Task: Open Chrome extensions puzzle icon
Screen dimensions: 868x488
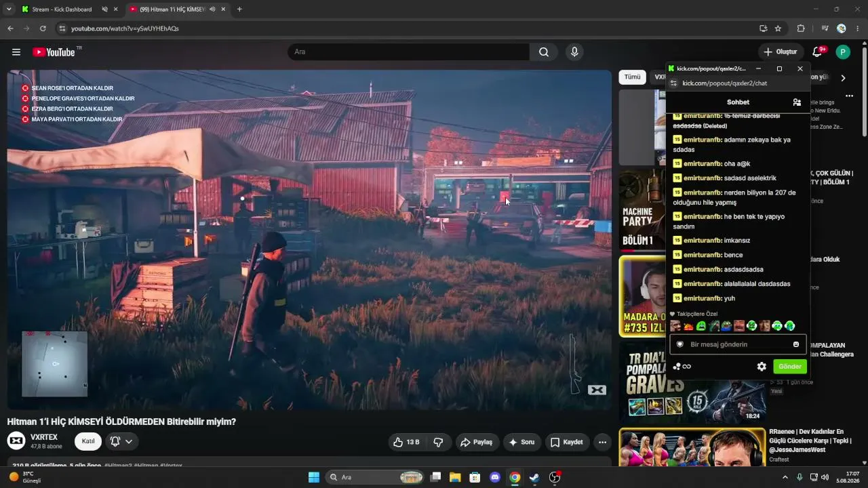Action: [801, 28]
